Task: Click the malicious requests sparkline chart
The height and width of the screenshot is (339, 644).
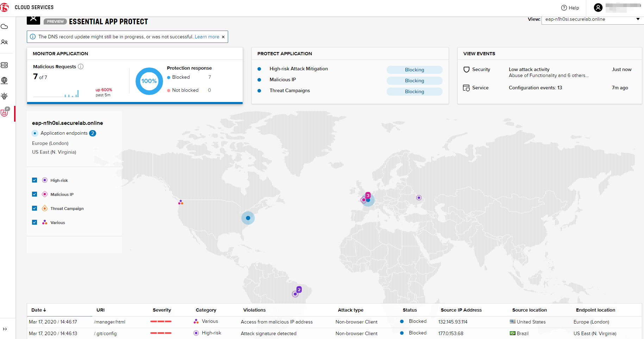Action: [56, 93]
